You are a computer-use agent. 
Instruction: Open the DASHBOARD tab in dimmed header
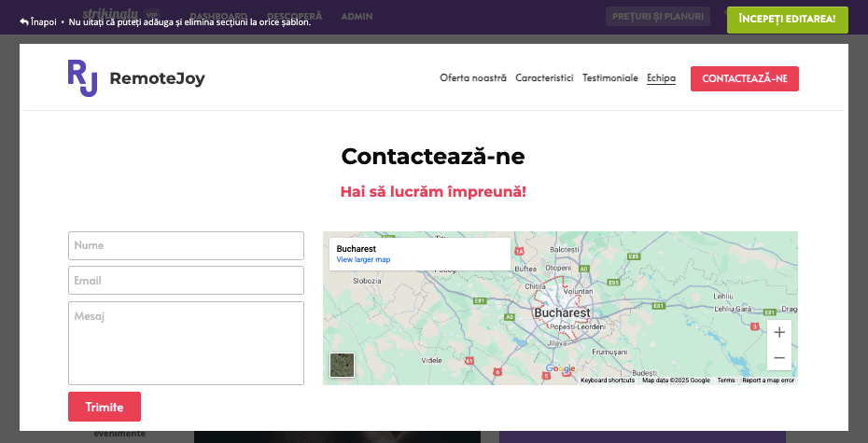(218, 17)
